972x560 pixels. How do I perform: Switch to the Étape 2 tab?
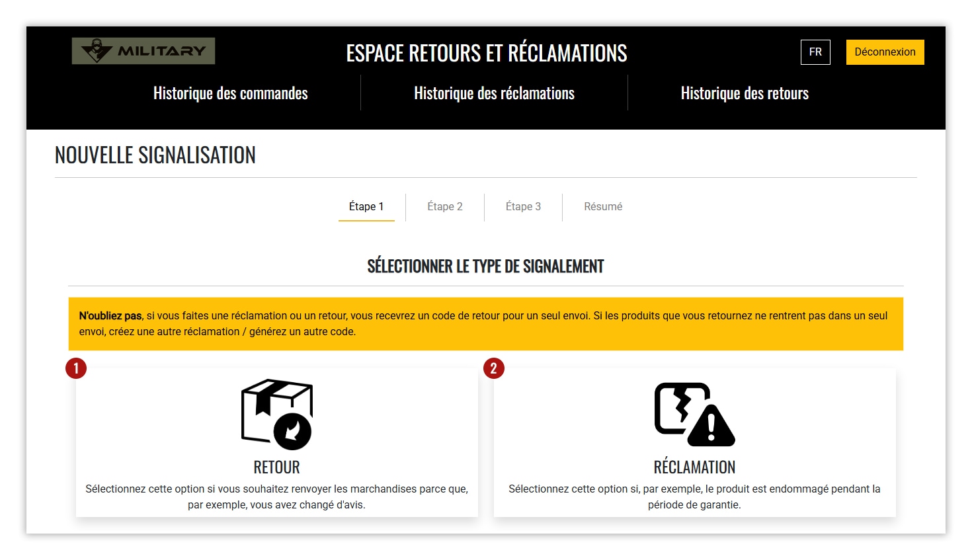[x=445, y=206]
